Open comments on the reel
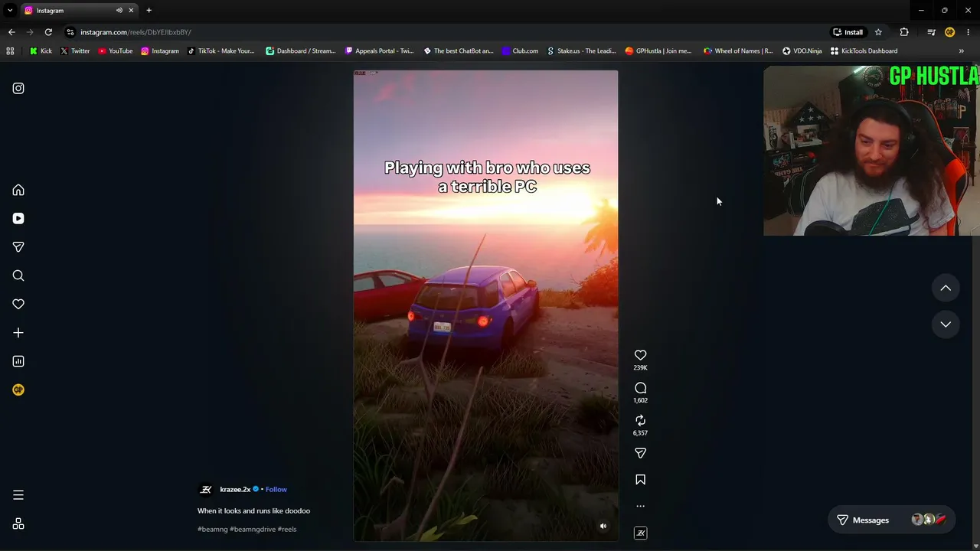This screenshot has height=551, width=980. pos(641,388)
